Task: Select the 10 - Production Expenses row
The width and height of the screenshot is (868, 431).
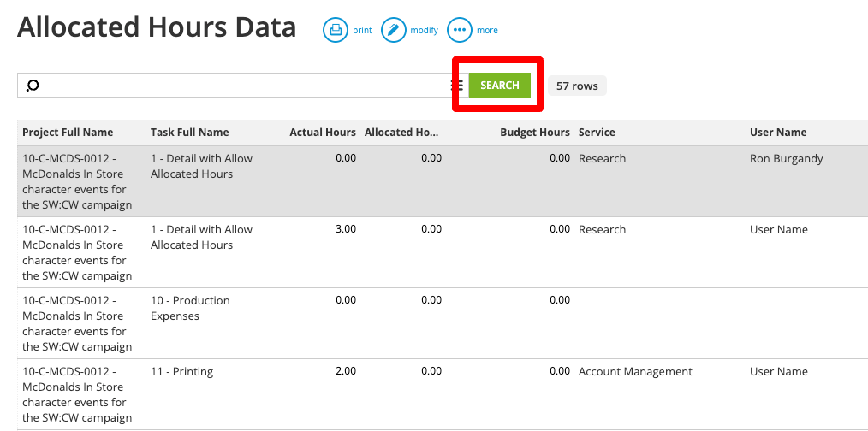Action: pyautogui.click(x=443, y=323)
